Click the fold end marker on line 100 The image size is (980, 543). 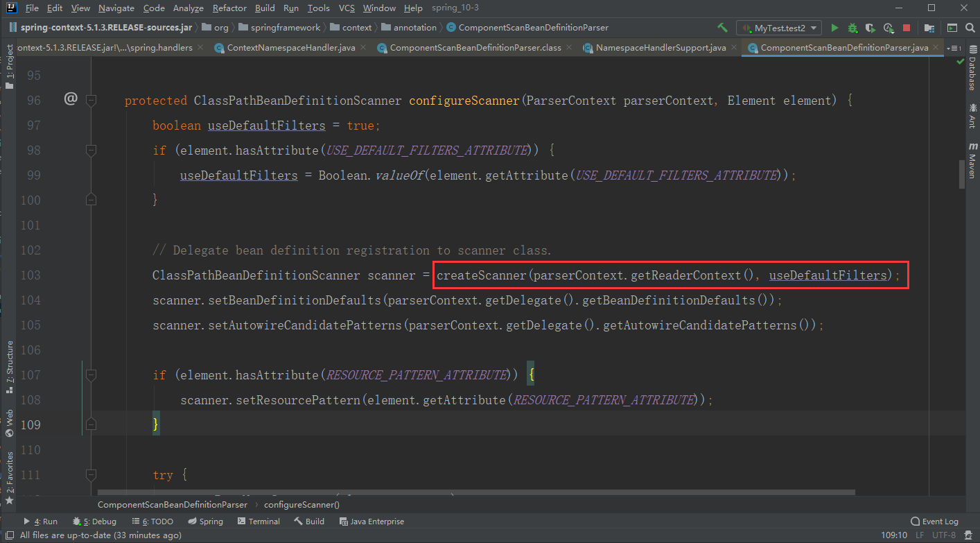[91, 200]
